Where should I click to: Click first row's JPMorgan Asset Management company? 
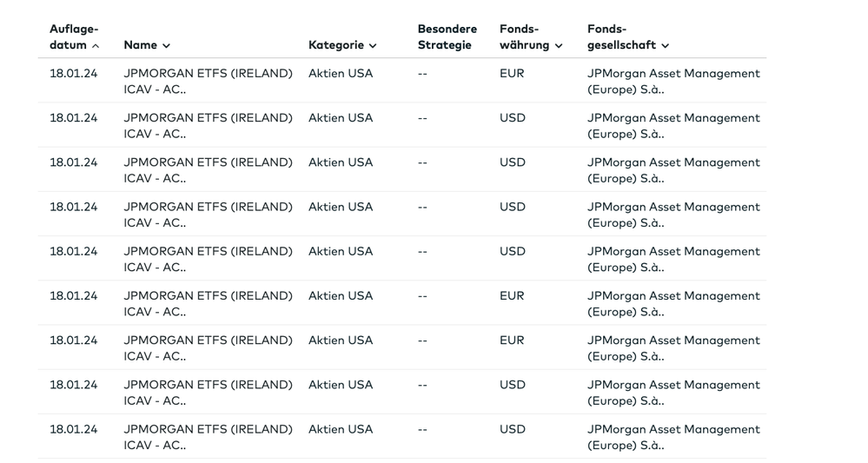(673, 81)
